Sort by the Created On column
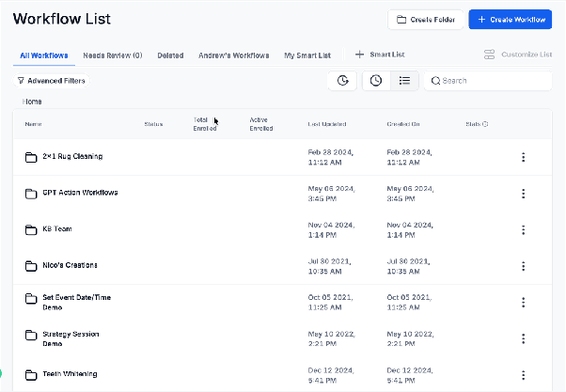This screenshot has height=392, width=566. [x=403, y=124]
